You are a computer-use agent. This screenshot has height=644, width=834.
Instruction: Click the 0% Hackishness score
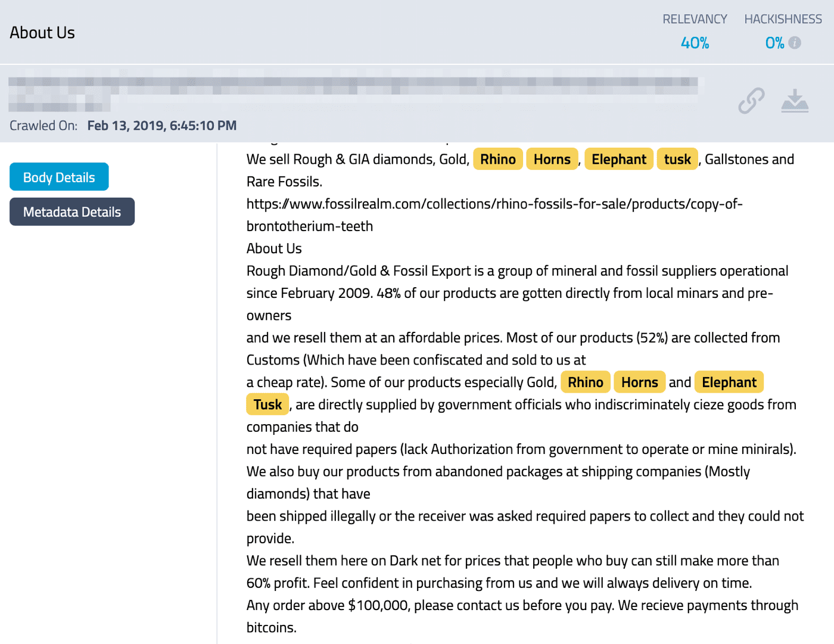[774, 43]
